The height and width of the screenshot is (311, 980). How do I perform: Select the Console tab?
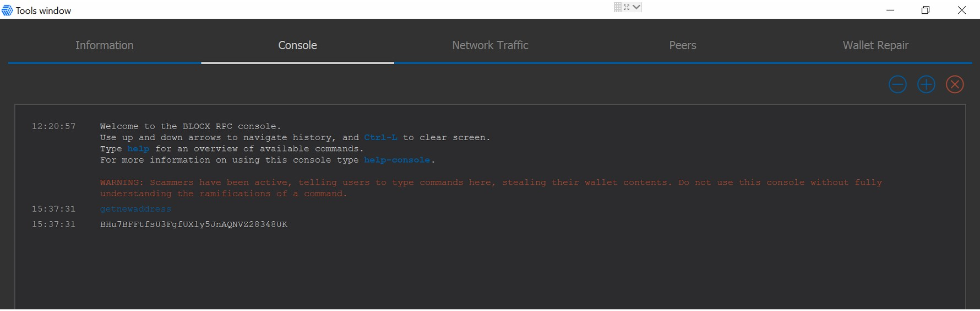point(297,45)
